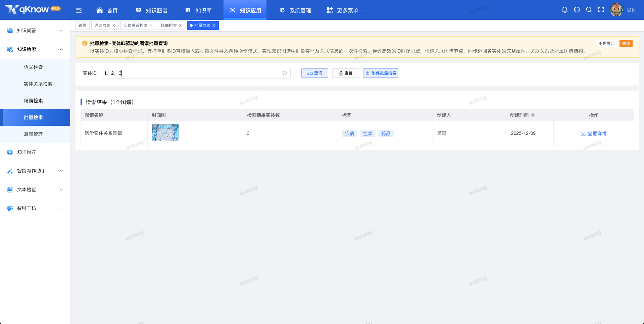Click the 附件批量检索 button
This screenshot has height=324, width=644.
coord(380,73)
